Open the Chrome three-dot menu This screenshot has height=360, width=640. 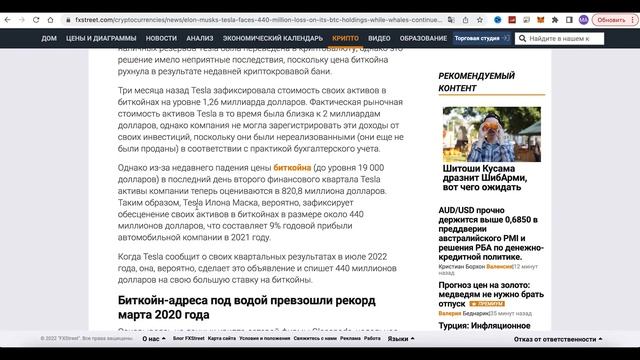633,20
